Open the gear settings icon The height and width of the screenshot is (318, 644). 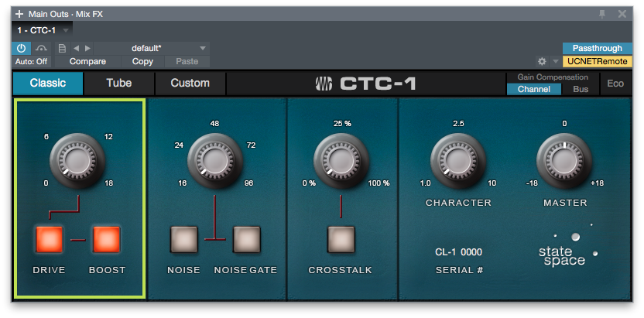[542, 62]
